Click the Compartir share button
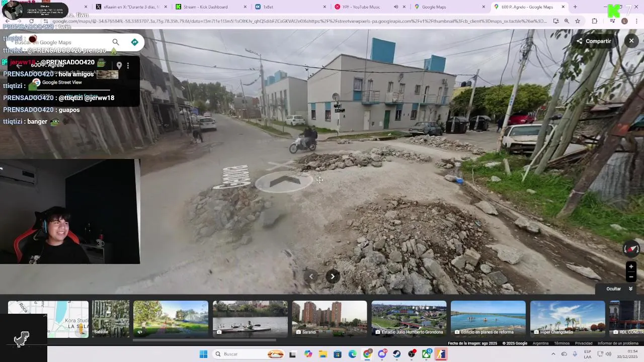This screenshot has width=644, height=362. click(x=594, y=41)
